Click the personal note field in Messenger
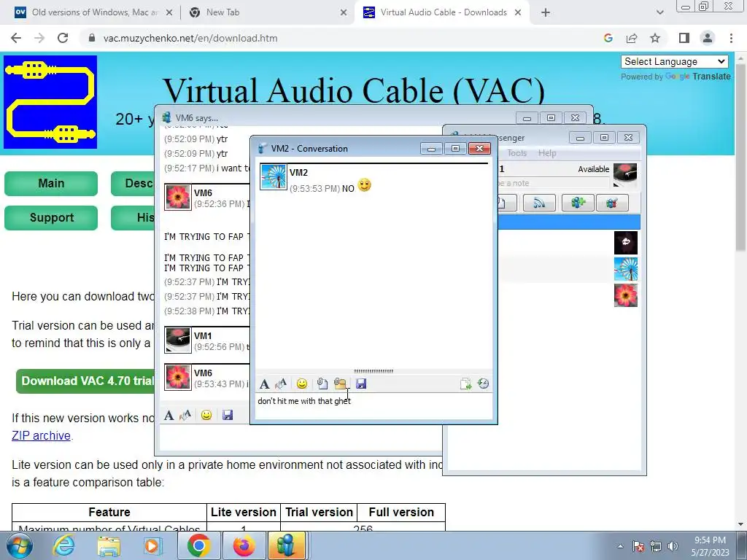 coord(553,183)
